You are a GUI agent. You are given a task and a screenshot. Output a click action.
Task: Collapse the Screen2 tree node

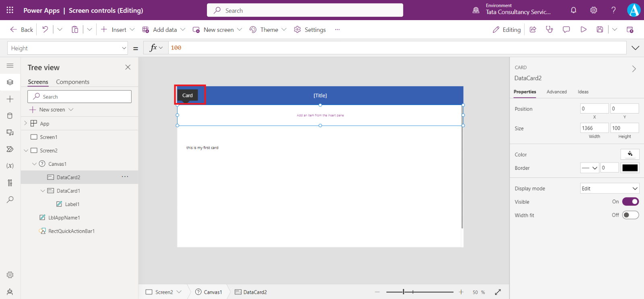26,151
